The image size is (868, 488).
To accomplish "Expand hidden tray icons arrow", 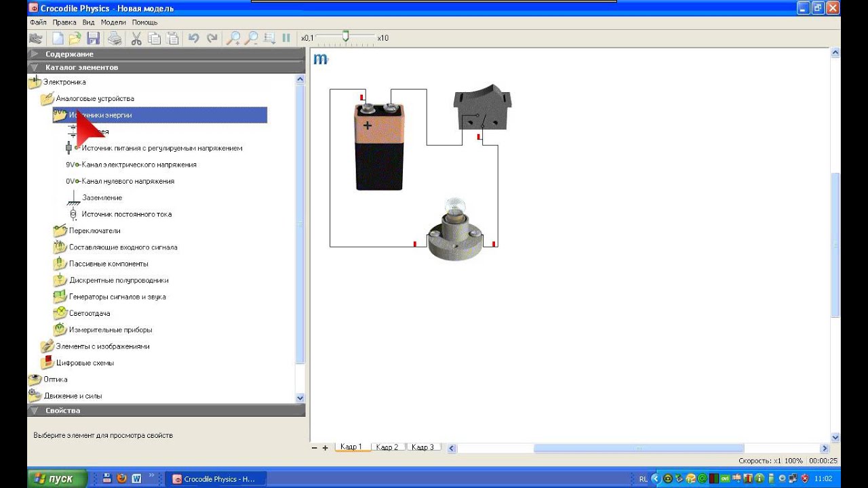I will coord(654,479).
